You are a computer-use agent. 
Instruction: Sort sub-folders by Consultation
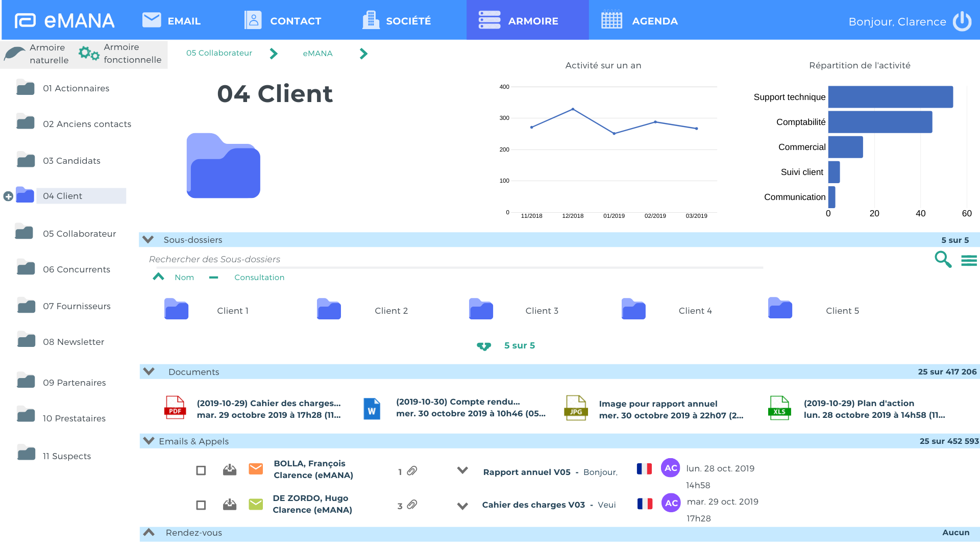tap(259, 277)
